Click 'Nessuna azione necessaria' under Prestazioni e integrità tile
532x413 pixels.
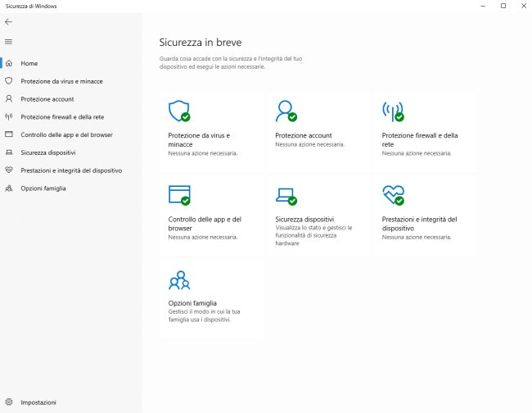(x=417, y=237)
